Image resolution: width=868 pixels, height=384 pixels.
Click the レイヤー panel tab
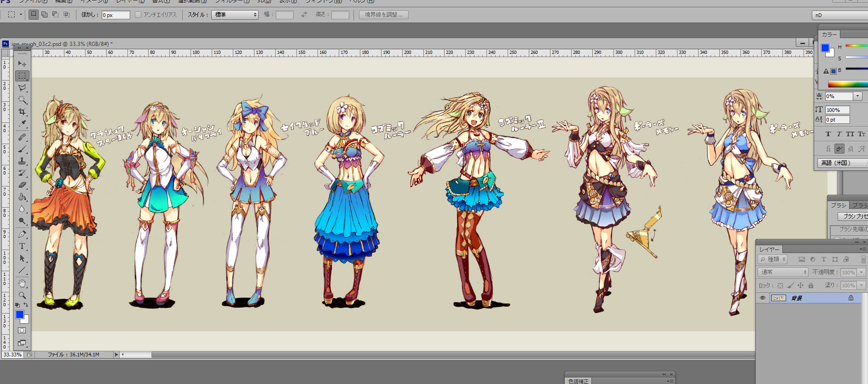769,250
